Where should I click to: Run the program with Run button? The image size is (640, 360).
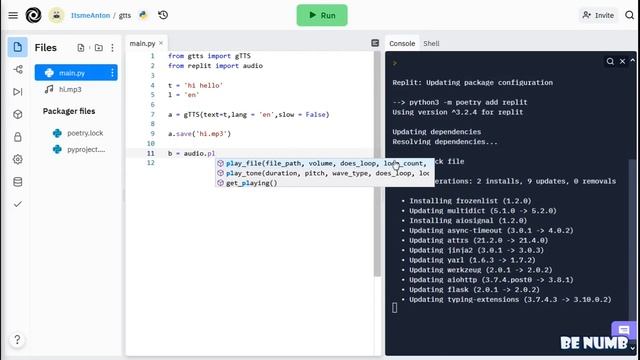(x=322, y=15)
